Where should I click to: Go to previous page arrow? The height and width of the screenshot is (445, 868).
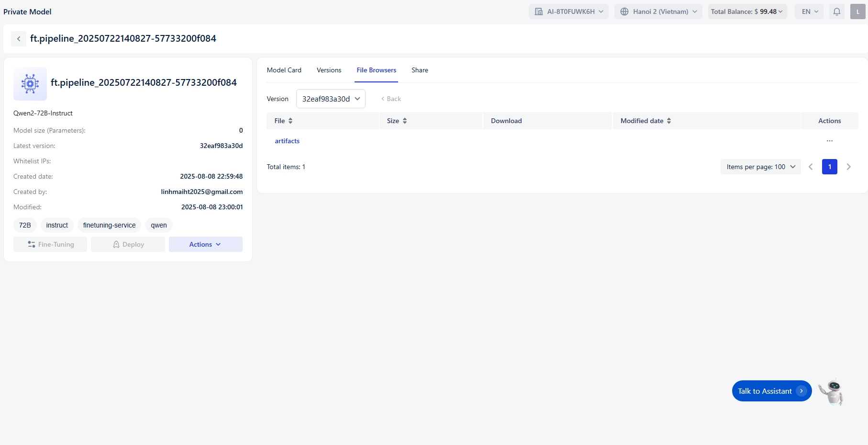[x=811, y=167]
